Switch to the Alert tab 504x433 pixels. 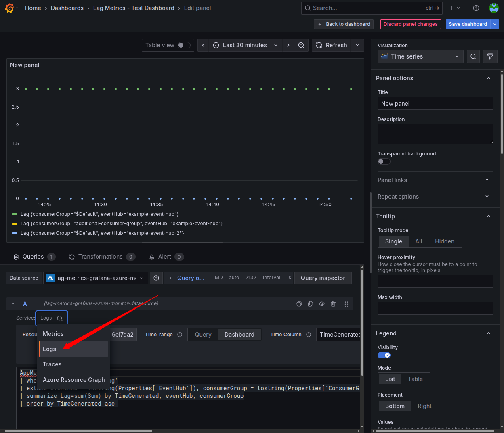(x=166, y=257)
